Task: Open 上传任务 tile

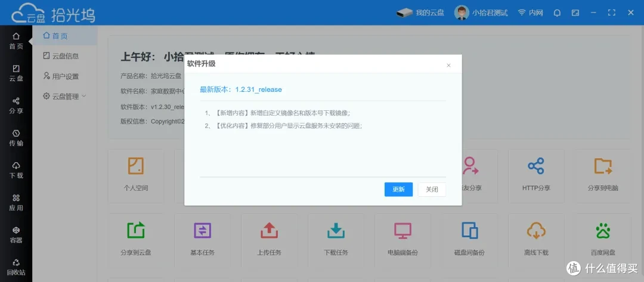Action: (x=269, y=240)
